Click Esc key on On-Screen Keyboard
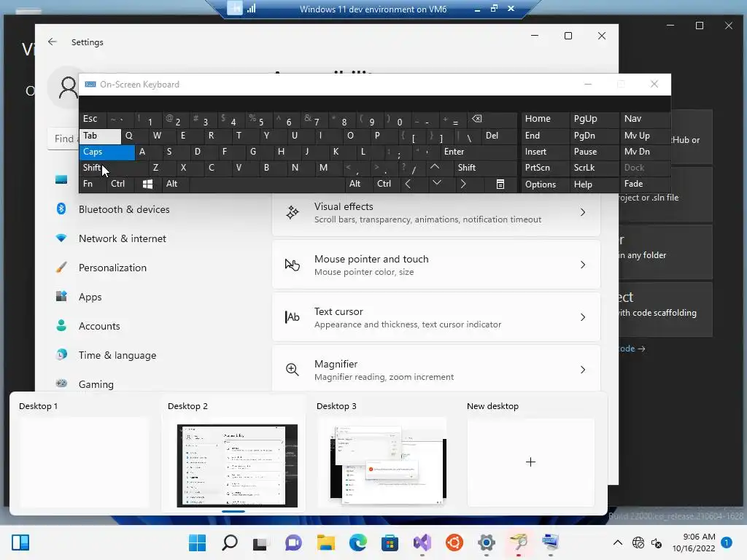 (x=93, y=119)
